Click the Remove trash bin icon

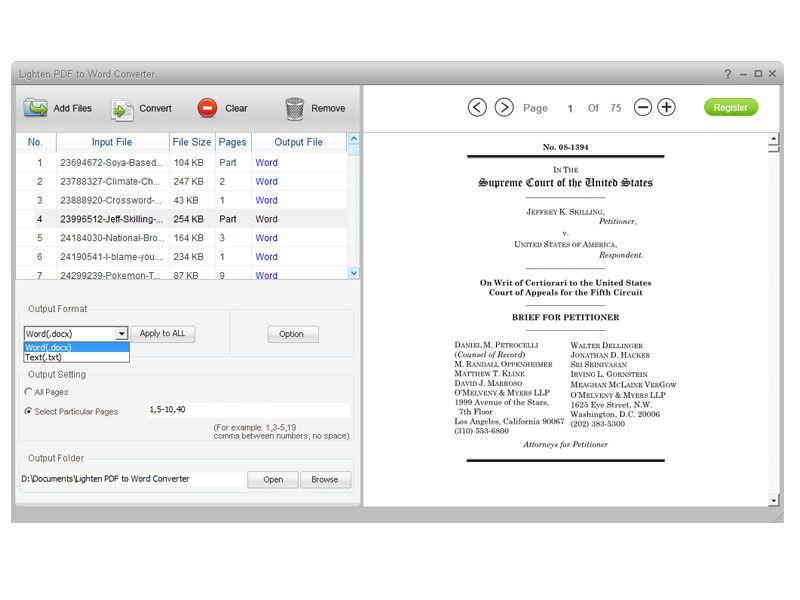click(294, 108)
